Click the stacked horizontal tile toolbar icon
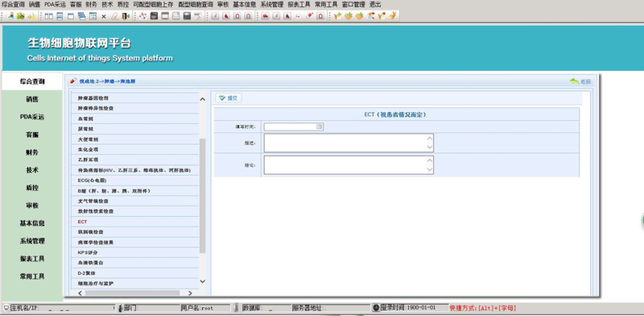Image resolution: width=644 pixels, height=316 pixels. 60,16
